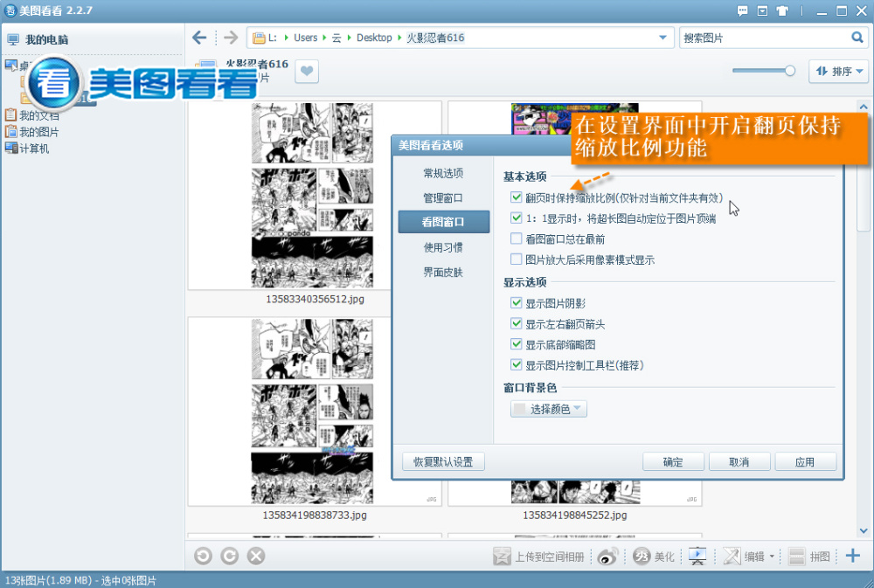Screen dimensions: 874x588
Task: Rotate image counterclockwise
Action: pos(203,556)
